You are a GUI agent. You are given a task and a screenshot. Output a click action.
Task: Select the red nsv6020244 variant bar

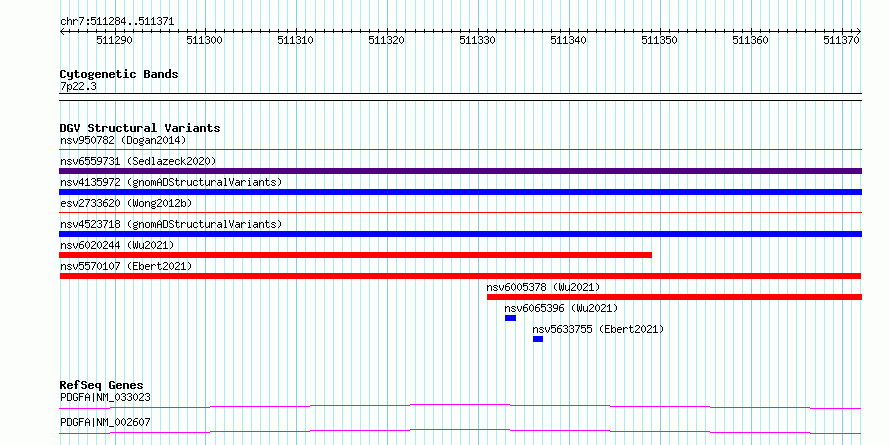[355, 255]
